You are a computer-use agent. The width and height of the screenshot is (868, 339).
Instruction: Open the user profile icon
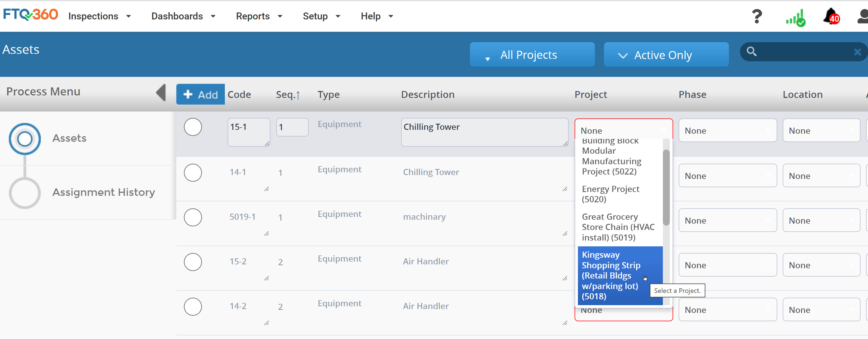(x=863, y=16)
